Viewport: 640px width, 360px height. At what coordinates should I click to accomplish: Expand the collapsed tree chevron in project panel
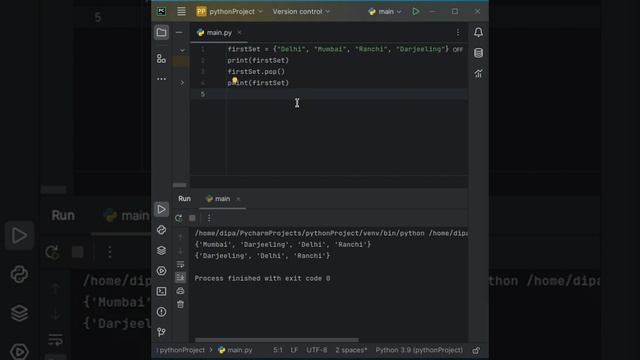[x=182, y=82]
